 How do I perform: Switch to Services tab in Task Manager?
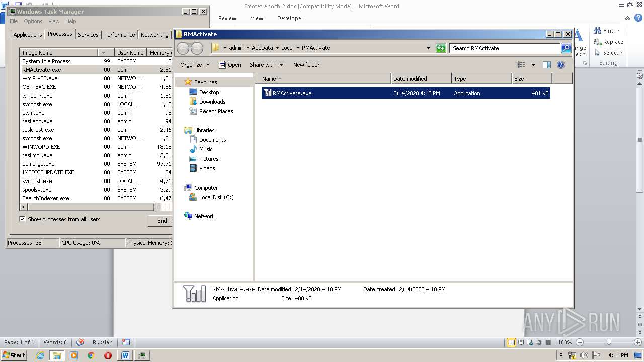click(88, 35)
